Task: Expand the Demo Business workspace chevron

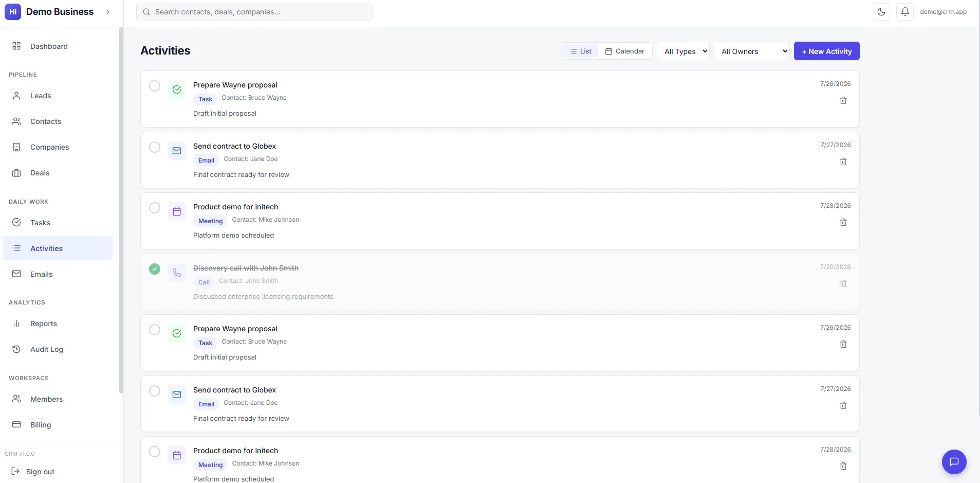Action: [x=108, y=12]
